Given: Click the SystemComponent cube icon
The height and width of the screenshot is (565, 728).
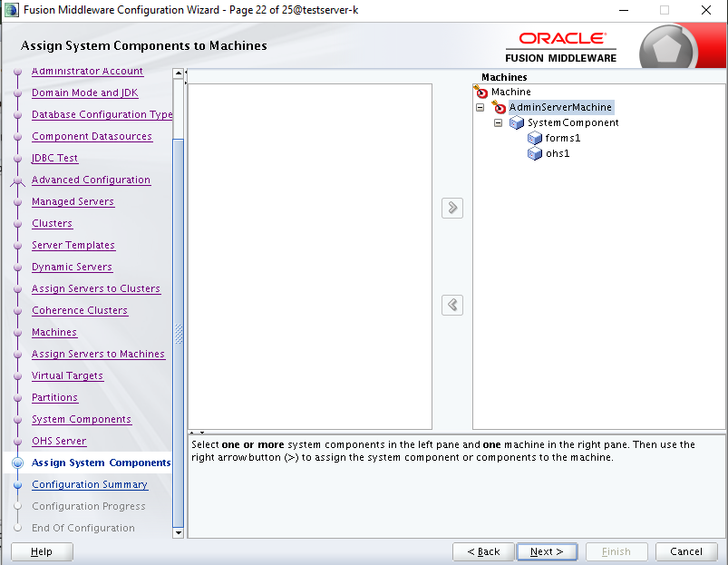Looking at the screenshot, I should [x=517, y=122].
